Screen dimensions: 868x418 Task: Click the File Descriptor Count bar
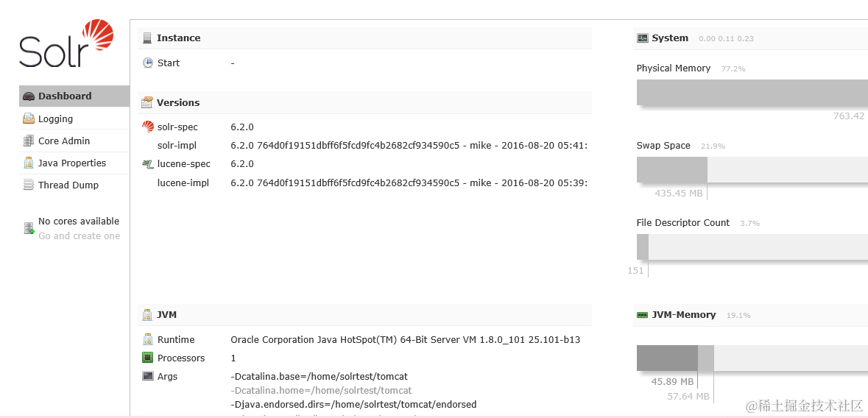(752, 247)
